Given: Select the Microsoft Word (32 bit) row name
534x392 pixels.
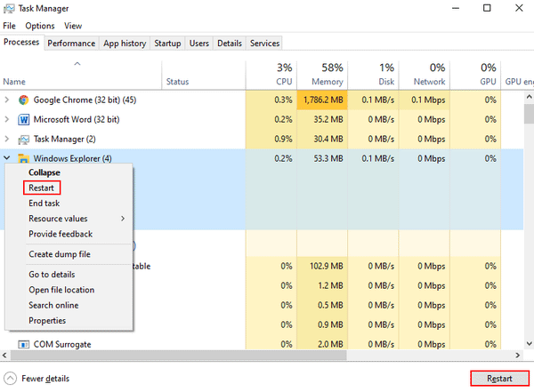Looking at the screenshot, I should pyautogui.click(x=77, y=120).
